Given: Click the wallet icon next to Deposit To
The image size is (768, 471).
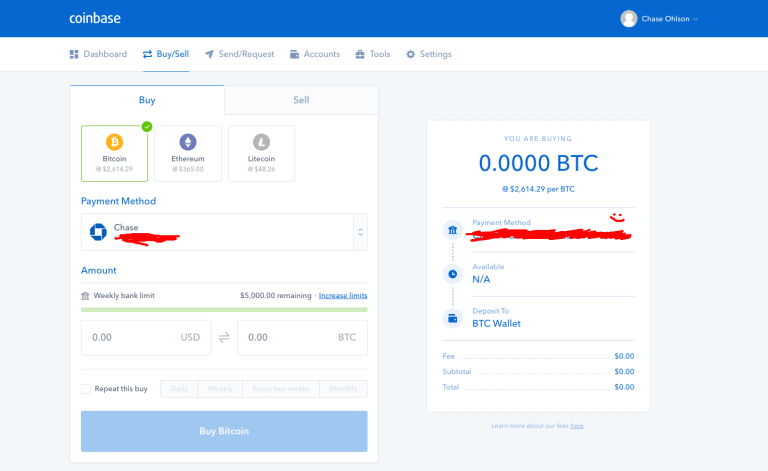Looking at the screenshot, I should [453, 318].
